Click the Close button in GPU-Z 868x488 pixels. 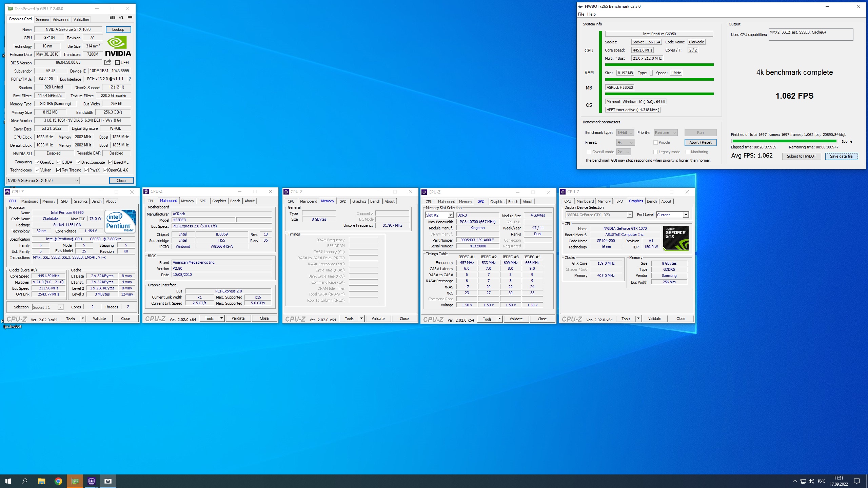point(121,180)
